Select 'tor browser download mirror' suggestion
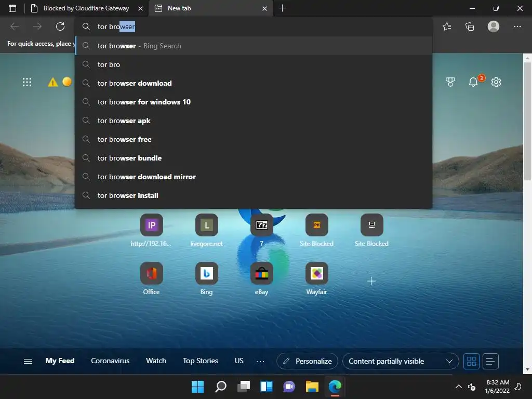Screen dimensions: 532x399 tap(254, 177)
